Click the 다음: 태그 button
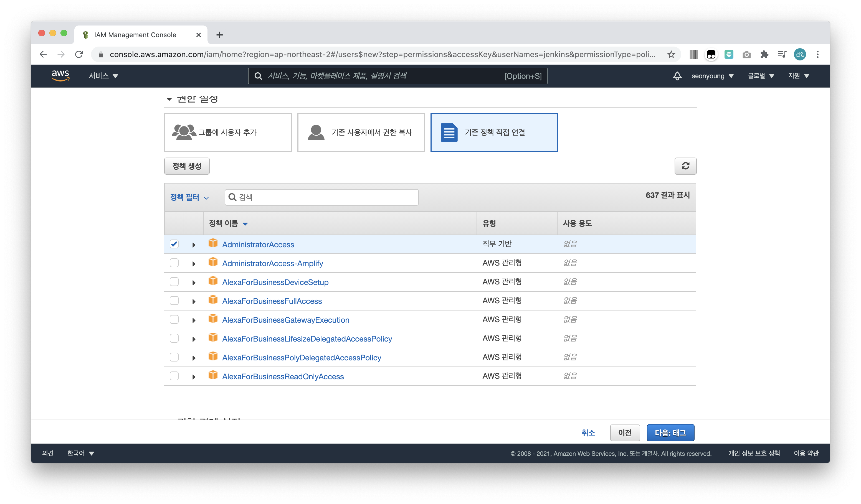The width and height of the screenshot is (861, 504). tap(670, 433)
